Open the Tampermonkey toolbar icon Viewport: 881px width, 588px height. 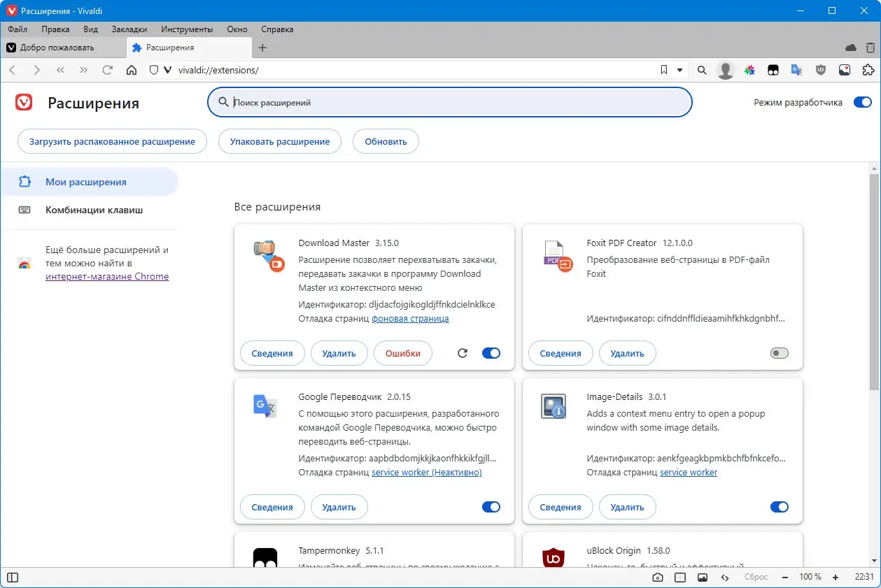773,70
